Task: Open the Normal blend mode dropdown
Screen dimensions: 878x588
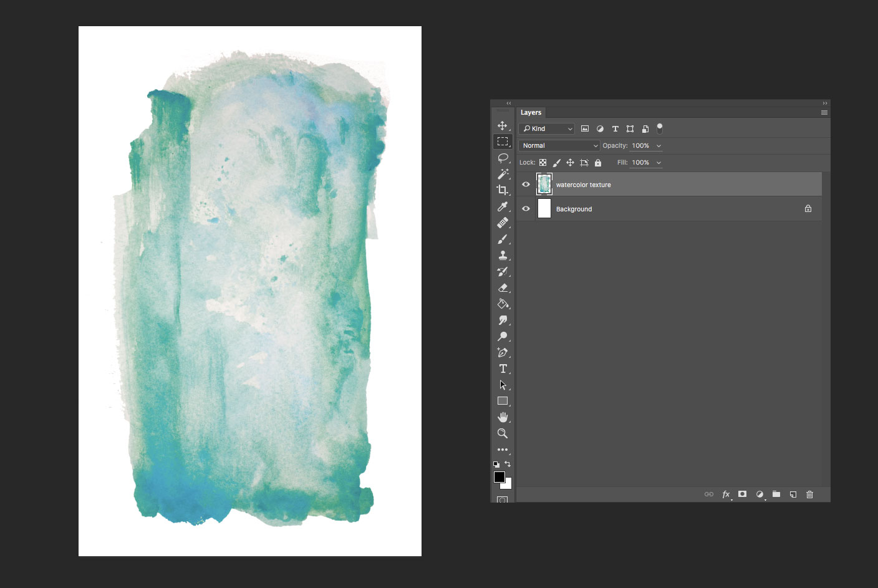Action: pyautogui.click(x=558, y=145)
